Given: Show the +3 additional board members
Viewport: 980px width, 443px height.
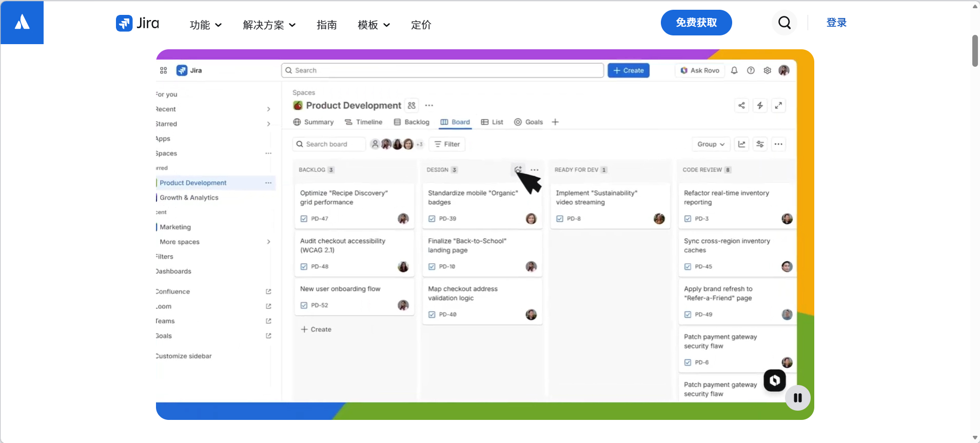Looking at the screenshot, I should tap(420, 144).
